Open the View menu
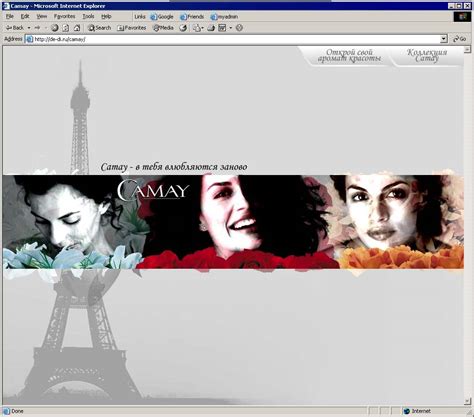Viewport: 474px width, 417px height. [42, 16]
